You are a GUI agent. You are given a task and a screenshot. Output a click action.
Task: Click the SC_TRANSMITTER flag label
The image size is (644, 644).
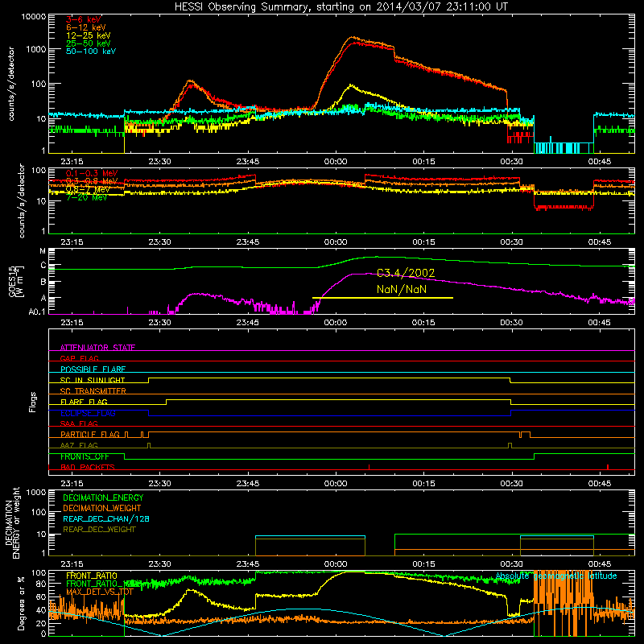93,390
